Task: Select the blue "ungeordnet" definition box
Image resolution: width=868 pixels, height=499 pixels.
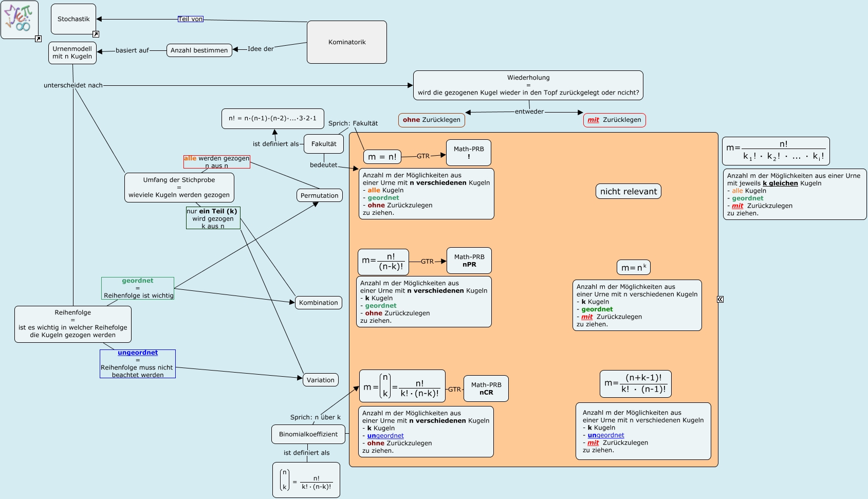Action: point(138,364)
